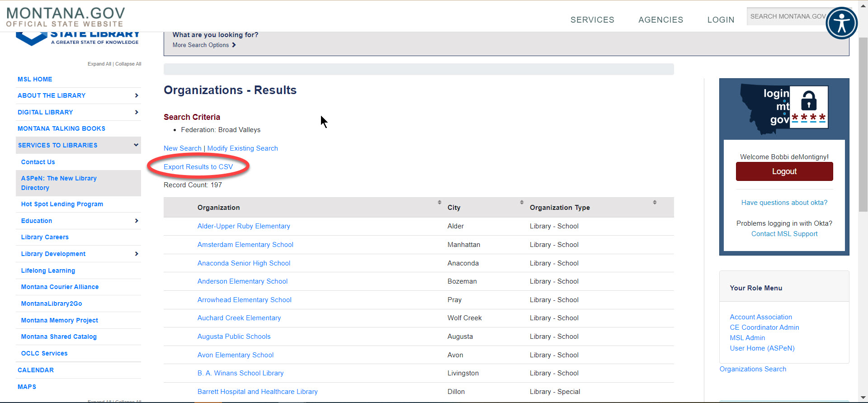Open Anaconda Senior High School organization
This screenshot has height=403, width=868.
pyautogui.click(x=244, y=263)
